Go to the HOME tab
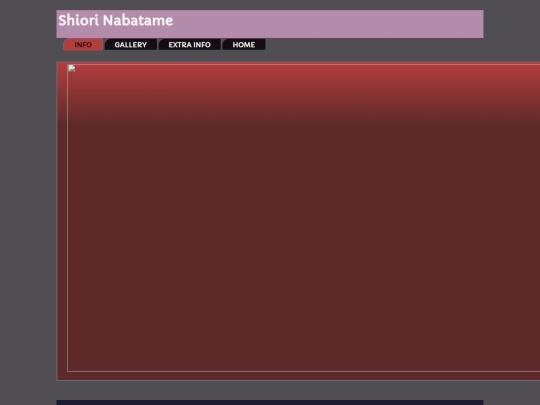 pos(244,45)
